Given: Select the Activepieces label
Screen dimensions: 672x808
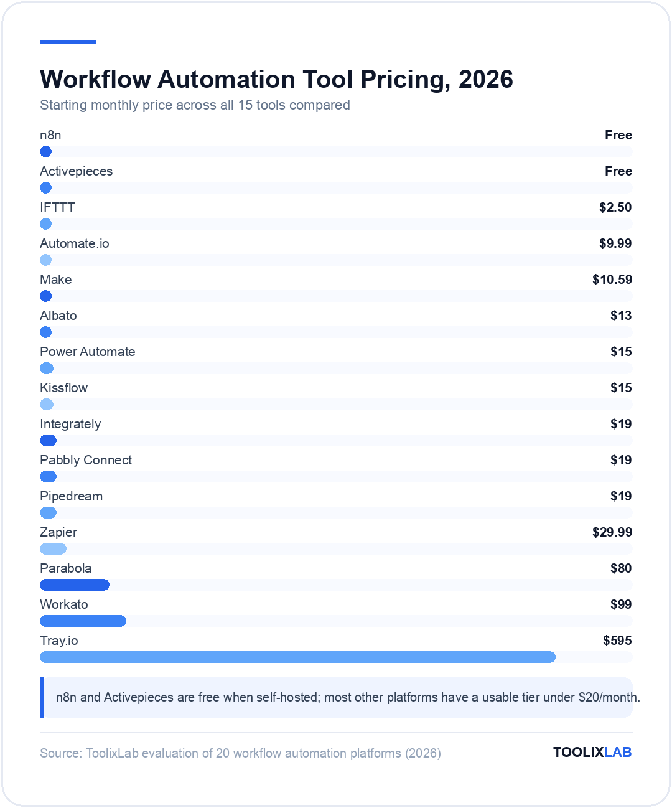Looking at the screenshot, I should [77, 171].
